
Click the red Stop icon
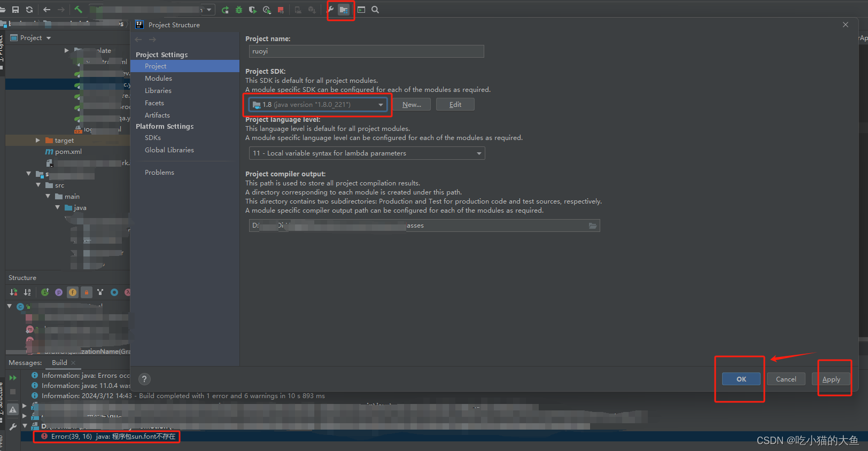(281, 10)
